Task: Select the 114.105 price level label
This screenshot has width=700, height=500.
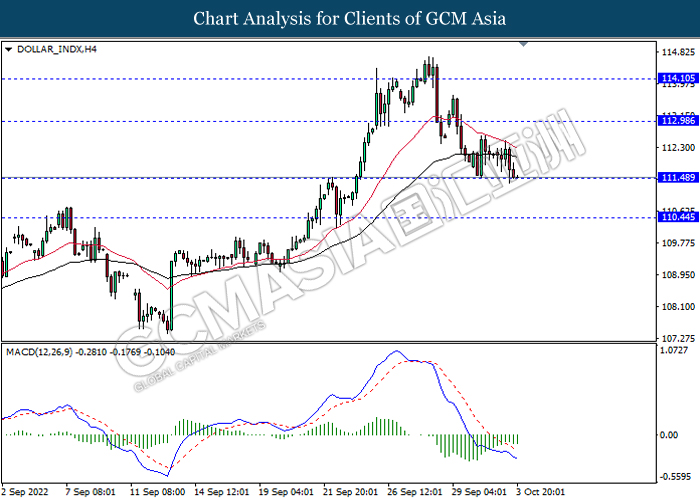Action: 678,79
